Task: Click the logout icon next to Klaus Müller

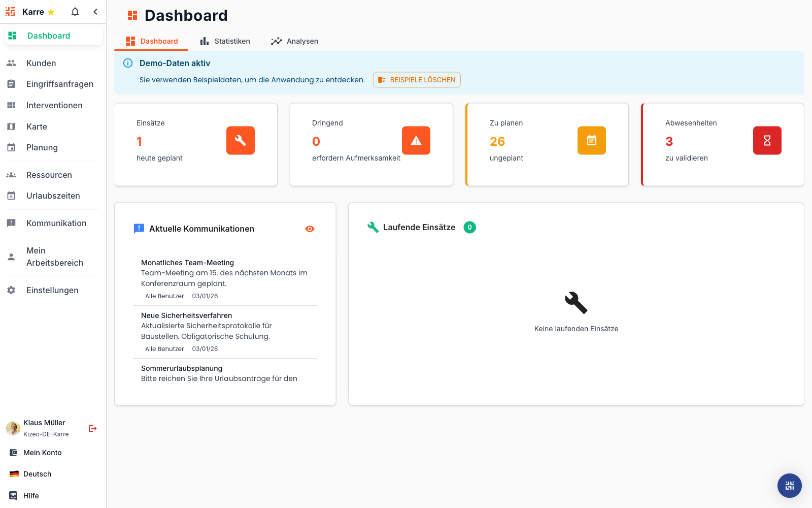Action: [x=92, y=428]
